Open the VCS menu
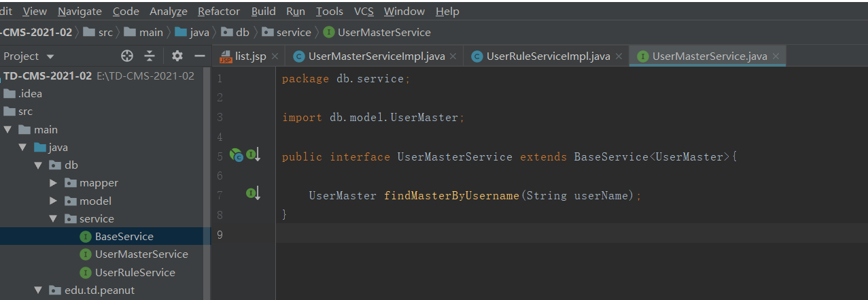Screen dimensions: 868x300 click(364, 12)
